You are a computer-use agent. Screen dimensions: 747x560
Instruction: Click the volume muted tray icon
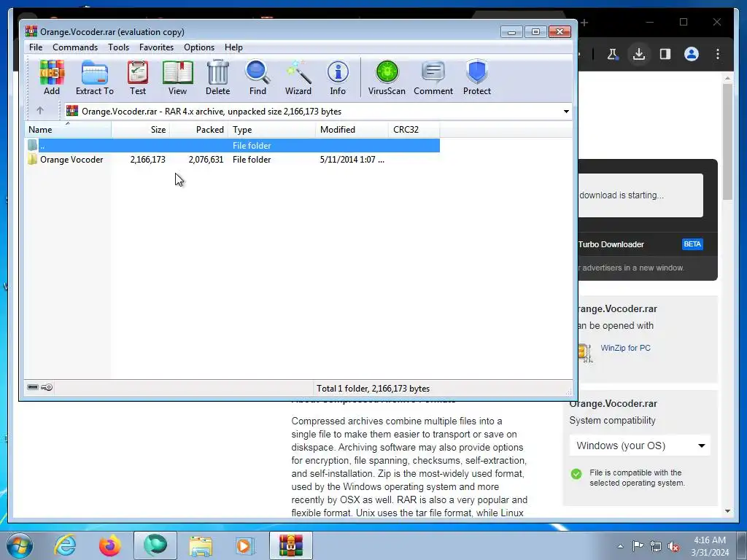point(673,547)
